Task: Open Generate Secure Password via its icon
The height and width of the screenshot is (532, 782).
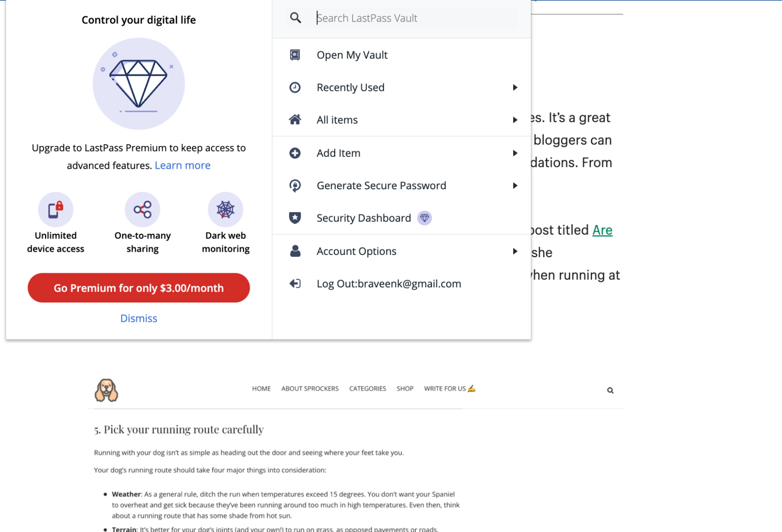Action: click(295, 185)
